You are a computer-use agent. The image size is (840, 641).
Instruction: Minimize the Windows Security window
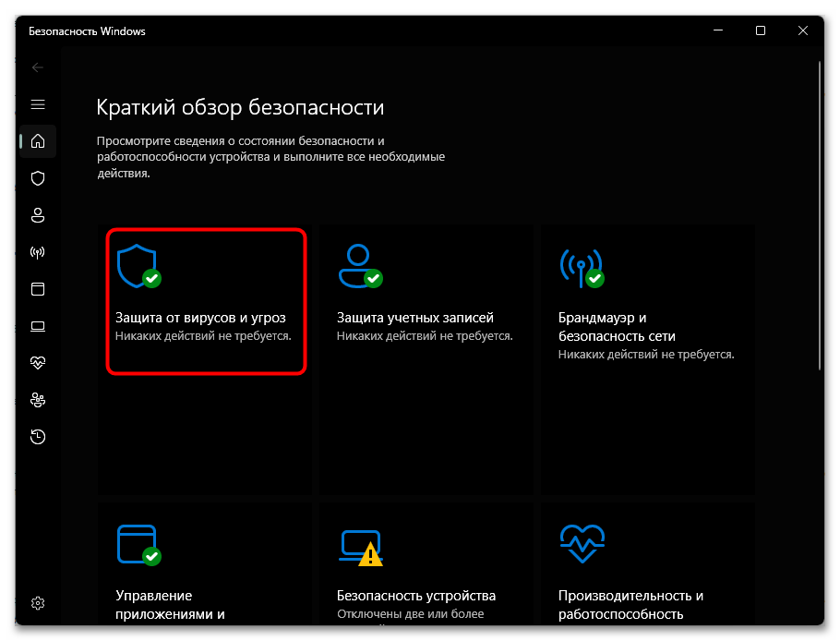tap(718, 30)
